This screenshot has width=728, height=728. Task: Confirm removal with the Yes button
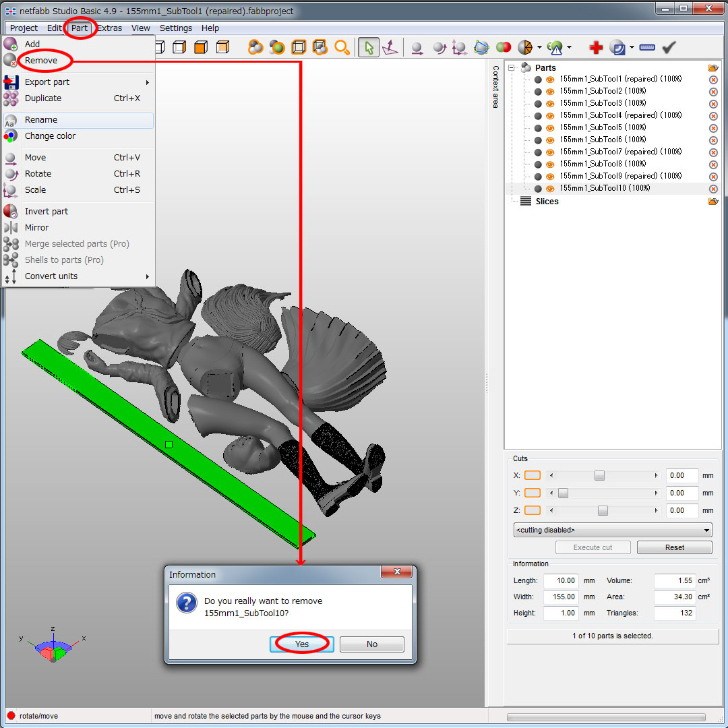(x=302, y=644)
